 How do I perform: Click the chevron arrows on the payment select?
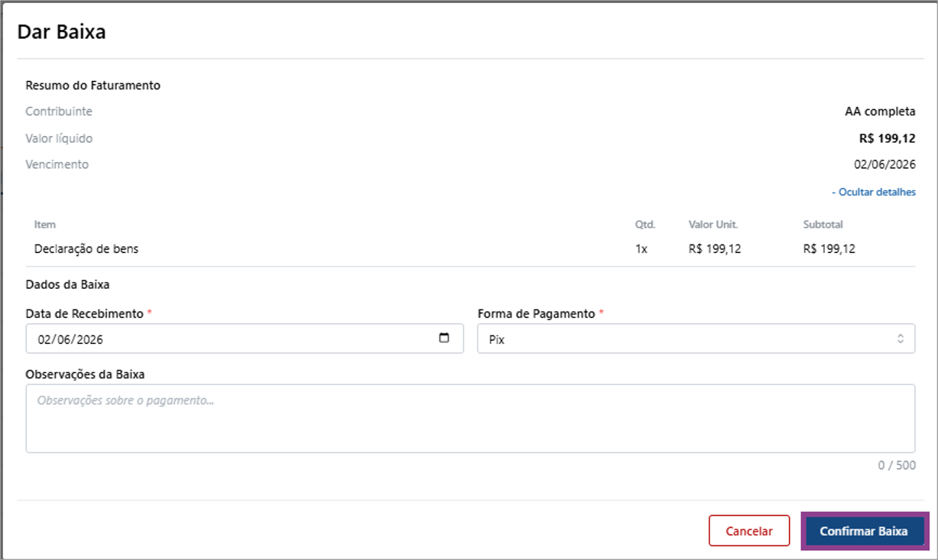click(x=901, y=339)
